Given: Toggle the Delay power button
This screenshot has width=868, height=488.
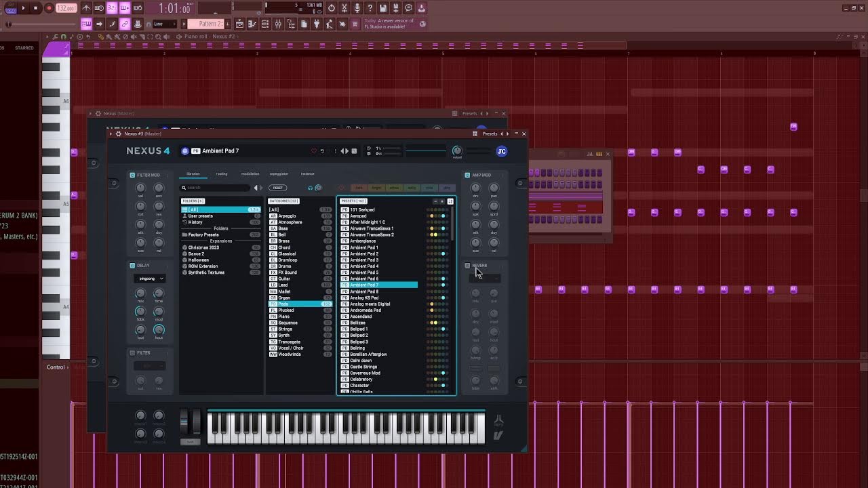Looking at the screenshot, I should click(x=132, y=266).
